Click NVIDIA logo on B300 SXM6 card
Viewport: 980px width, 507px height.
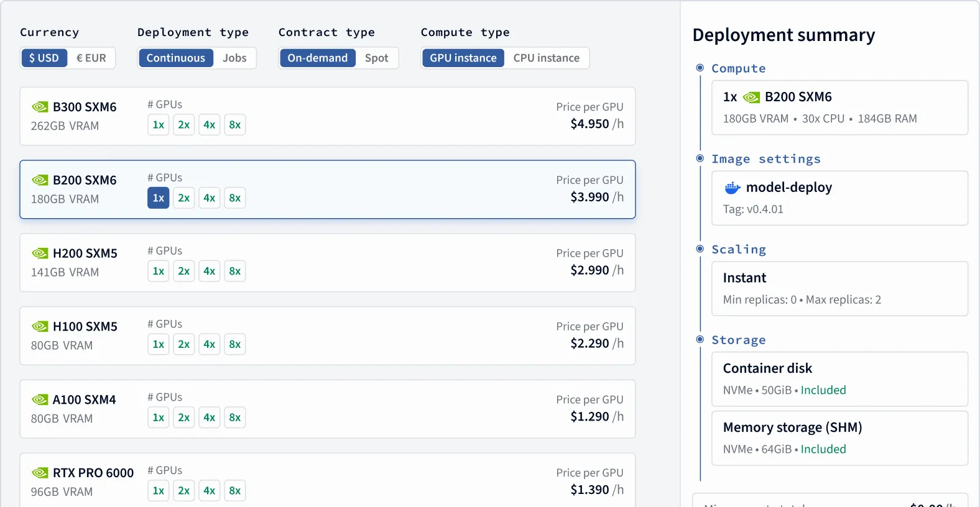coord(40,107)
